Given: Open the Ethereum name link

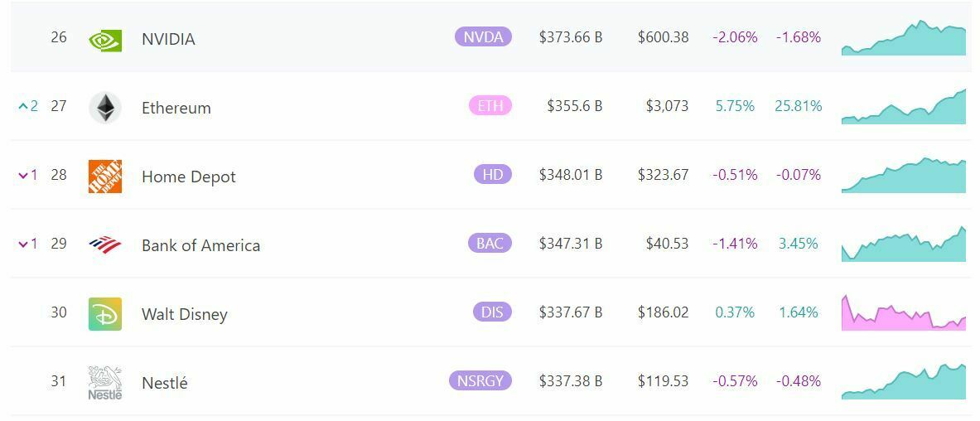Looking at the screenshot, I should (176, 108).
